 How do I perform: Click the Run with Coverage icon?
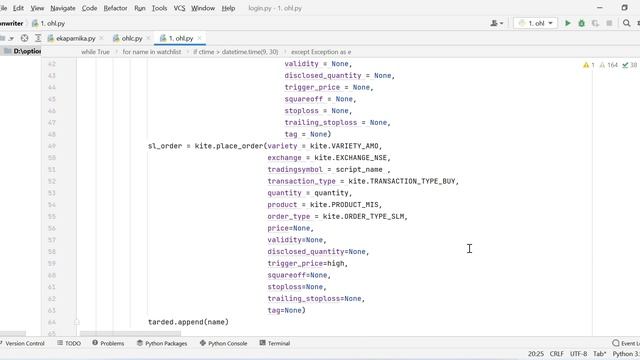pos(595,23)
